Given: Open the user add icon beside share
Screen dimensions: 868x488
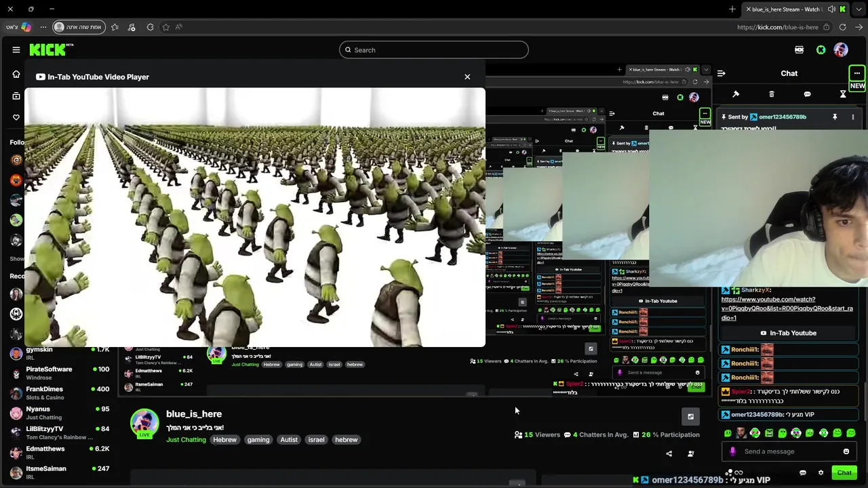Looking at the screenshot, I should 690,453.
